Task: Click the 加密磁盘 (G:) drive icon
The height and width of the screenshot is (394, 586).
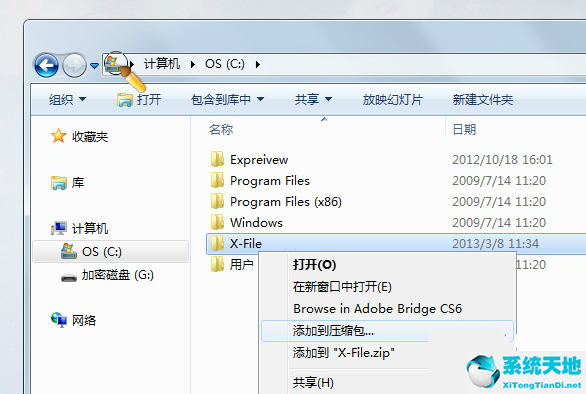Action: pyautogui.click(x=69, y=278)
